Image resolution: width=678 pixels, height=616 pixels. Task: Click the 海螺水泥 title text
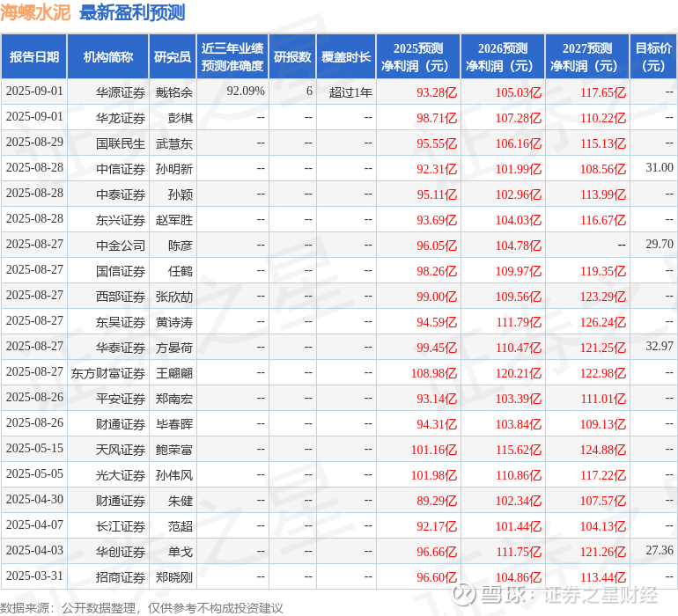35,12
